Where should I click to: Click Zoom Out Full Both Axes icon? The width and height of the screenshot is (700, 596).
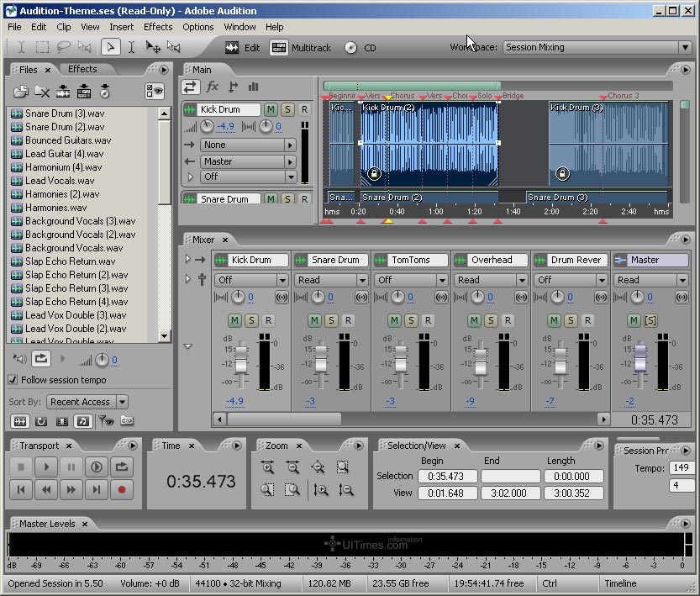point(318,467)
